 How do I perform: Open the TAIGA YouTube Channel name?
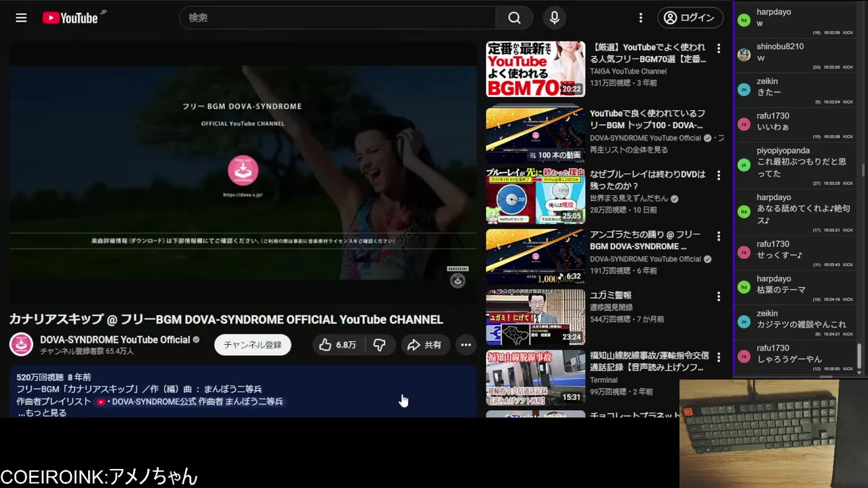point(628,71)
